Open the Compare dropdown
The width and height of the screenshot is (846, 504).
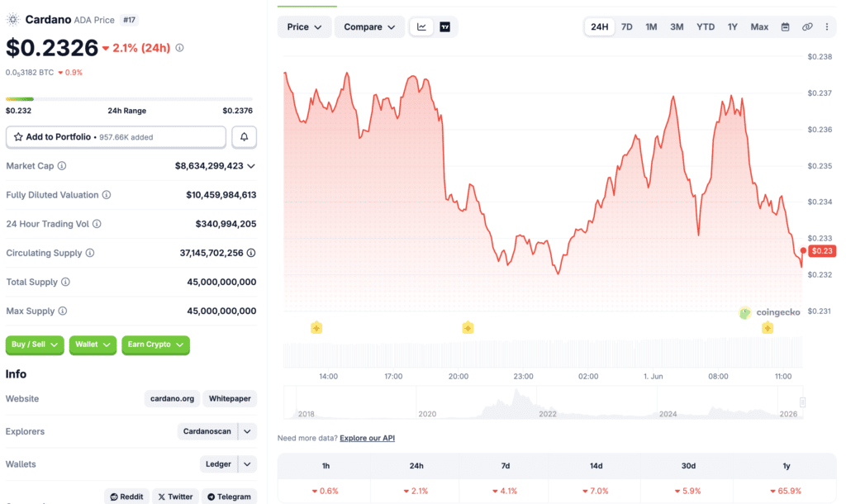click(x=369, y=27)
